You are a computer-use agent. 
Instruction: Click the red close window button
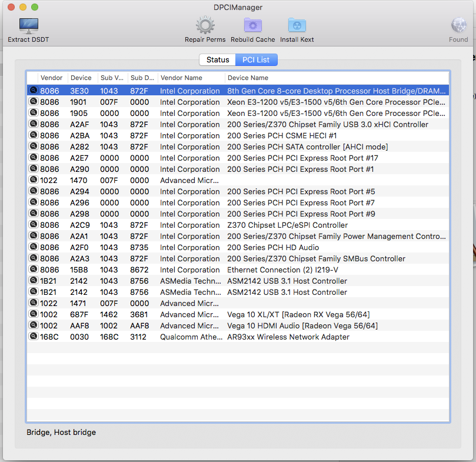tap(11, 7)
